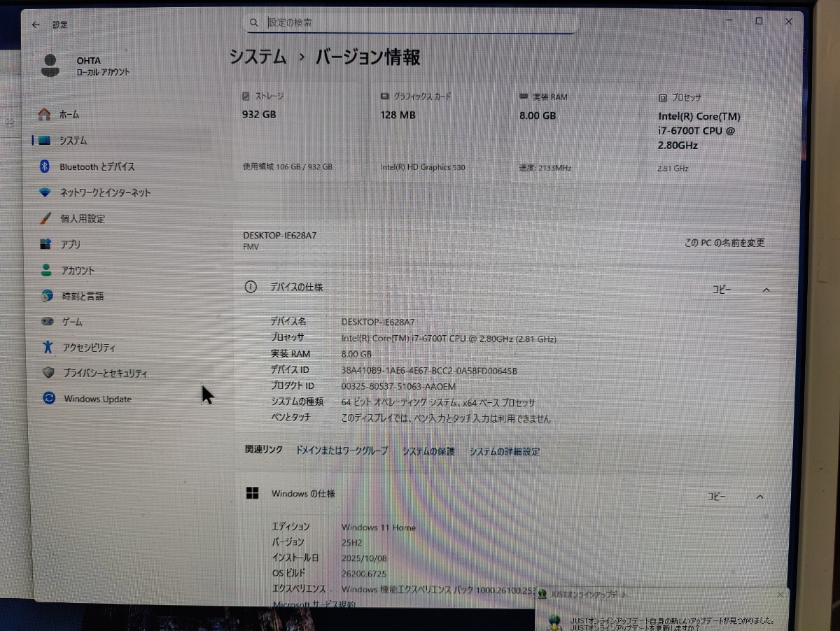Click the Windows 11 Home edition text
Image resolution: width=840 pixels, height=631 pixels.
pyautogui.click(x=378, y=527)
